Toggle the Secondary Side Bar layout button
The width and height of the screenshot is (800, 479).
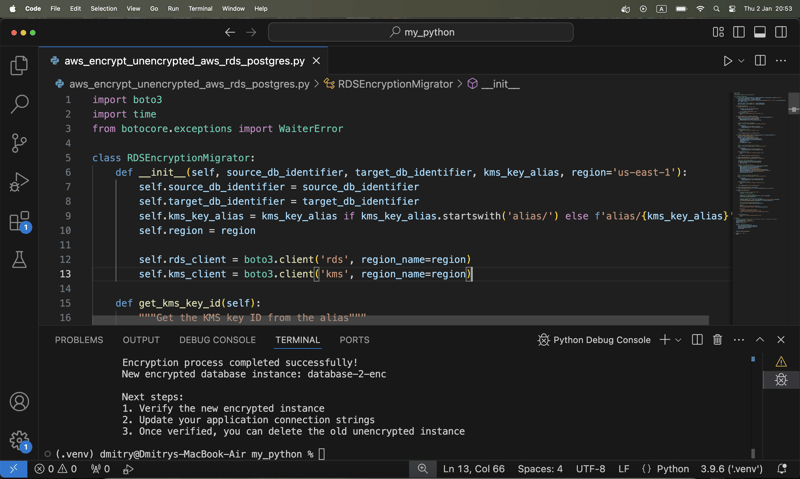pos(781,32)
